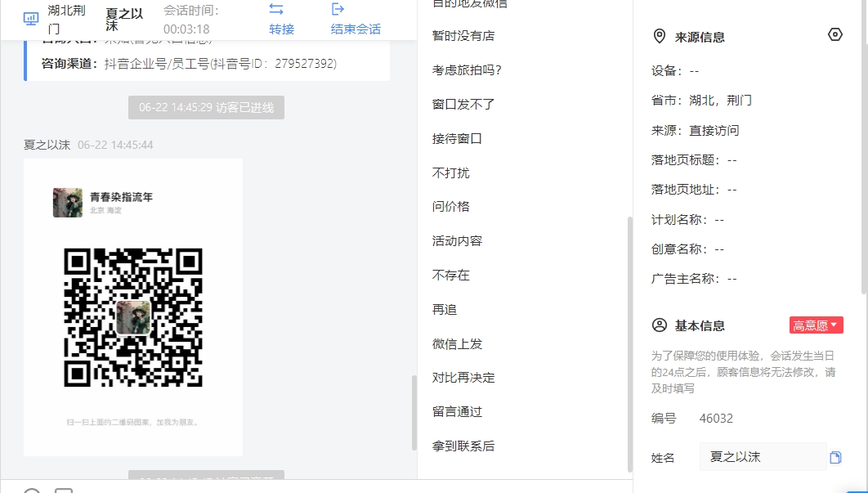Select quick reply 微信上发
This screenshot has height=493, width=868.
pos(457,344)
